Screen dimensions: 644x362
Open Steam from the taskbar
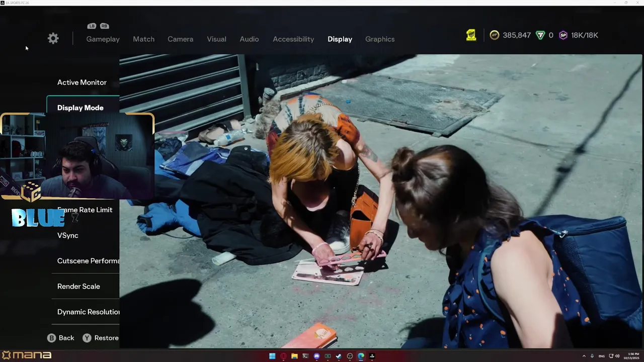pos(339,356)
